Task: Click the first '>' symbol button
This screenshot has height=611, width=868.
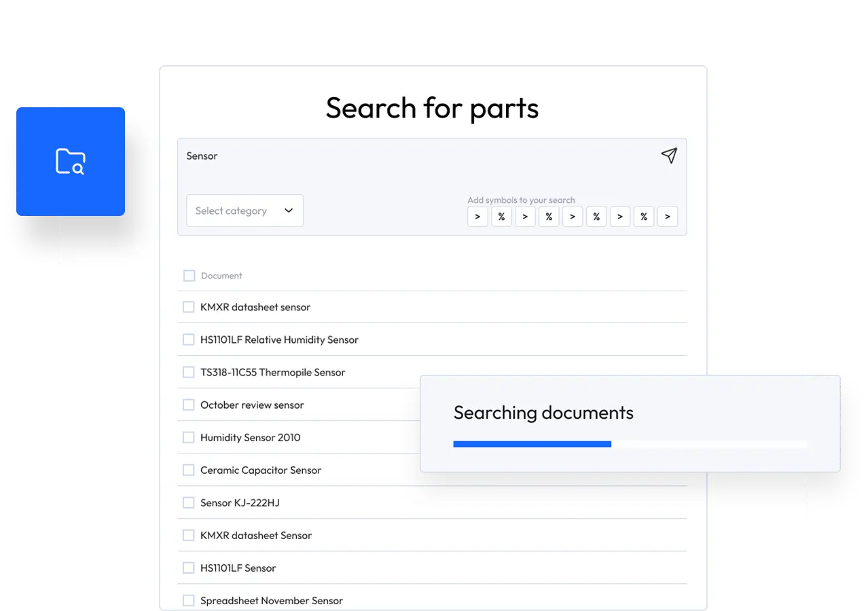Action: [477, 217]
